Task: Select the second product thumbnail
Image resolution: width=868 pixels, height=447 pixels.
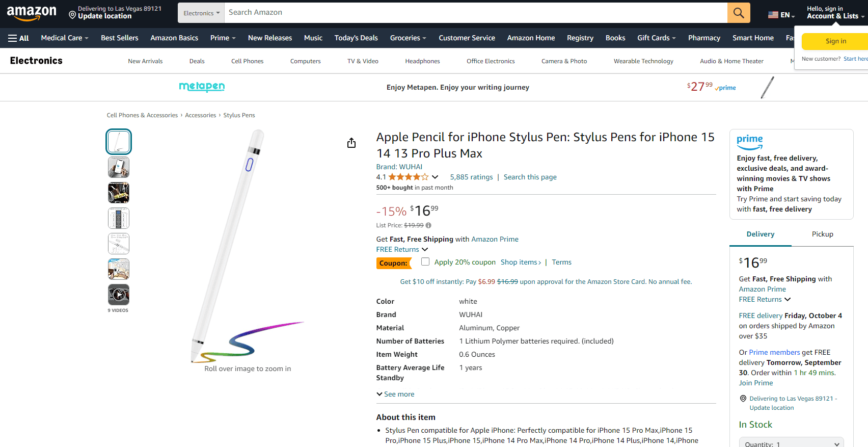Action: [x=119, y=167]
